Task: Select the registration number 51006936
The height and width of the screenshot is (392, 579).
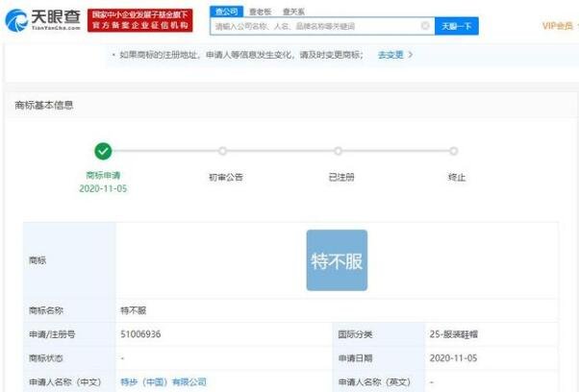Action: click(x=140, y=334)
